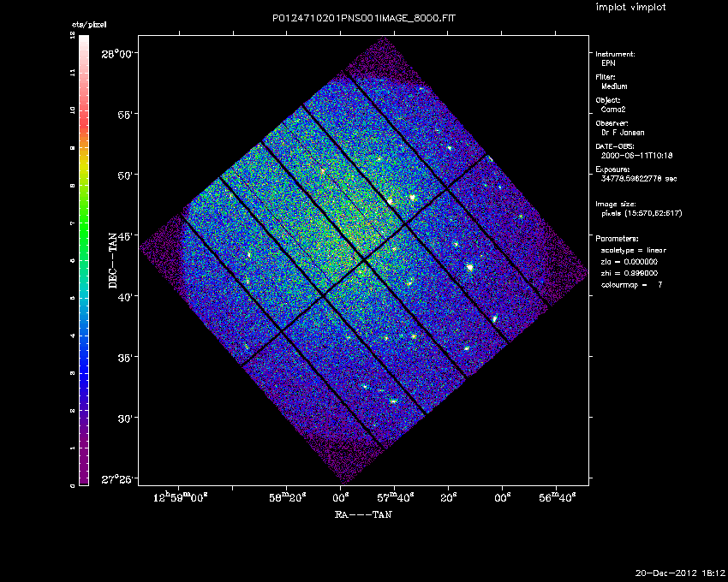The image size is (728, 582).
Task: Select the 'pixels (15:570,52:617)' value
Action: click(x=641, y=213)
